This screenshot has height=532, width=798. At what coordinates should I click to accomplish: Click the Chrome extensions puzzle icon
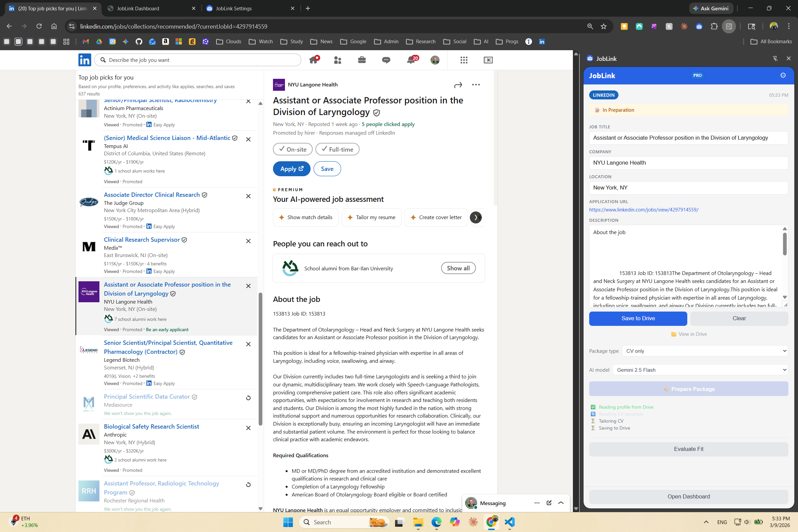(714, 27)
